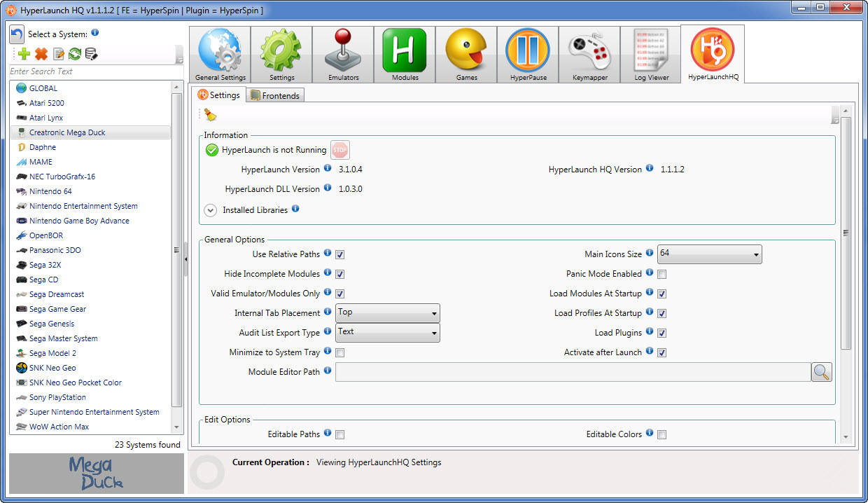Open the Log Viewer tab

[651, 55]
